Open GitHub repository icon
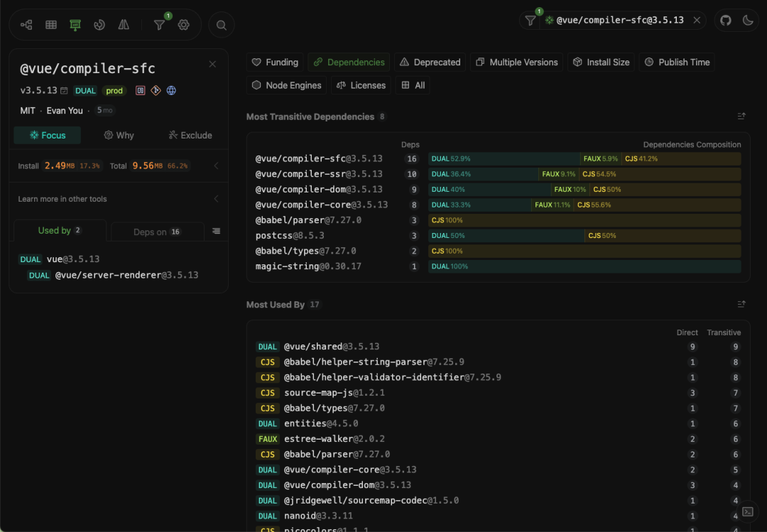Screen dimensions: 767x532 click(x=725, y=20)
